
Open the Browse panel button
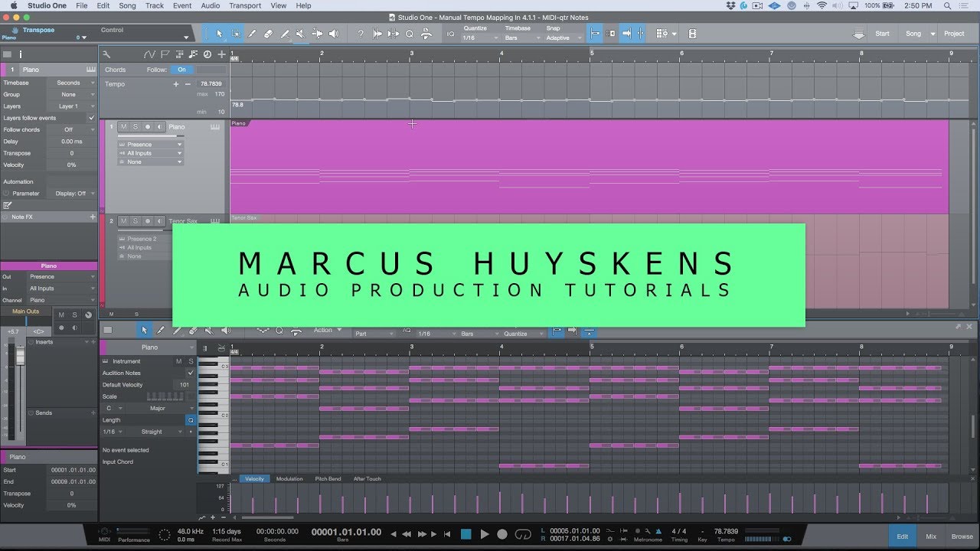tap(962, 536)
